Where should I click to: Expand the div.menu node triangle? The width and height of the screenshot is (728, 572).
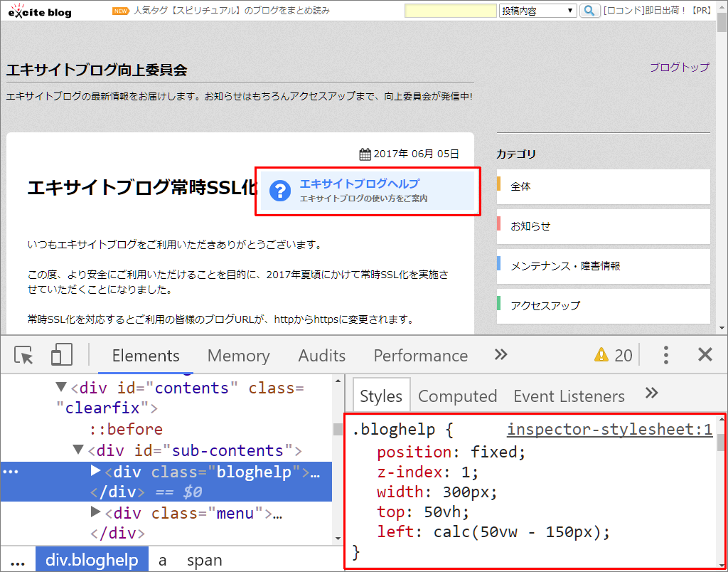coord(96,512)
